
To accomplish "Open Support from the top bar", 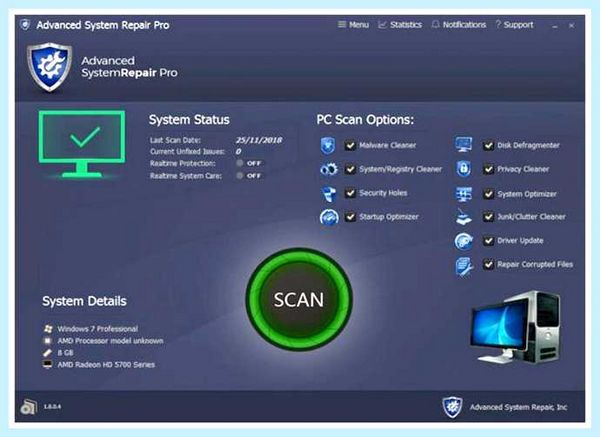I will pos(514,25).
